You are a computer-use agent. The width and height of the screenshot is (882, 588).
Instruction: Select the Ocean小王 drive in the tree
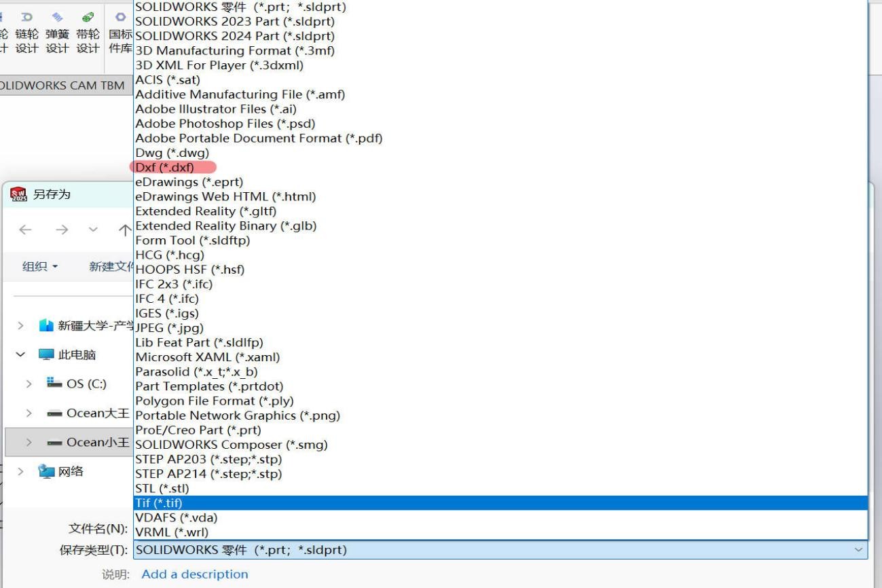coord(97,443)
